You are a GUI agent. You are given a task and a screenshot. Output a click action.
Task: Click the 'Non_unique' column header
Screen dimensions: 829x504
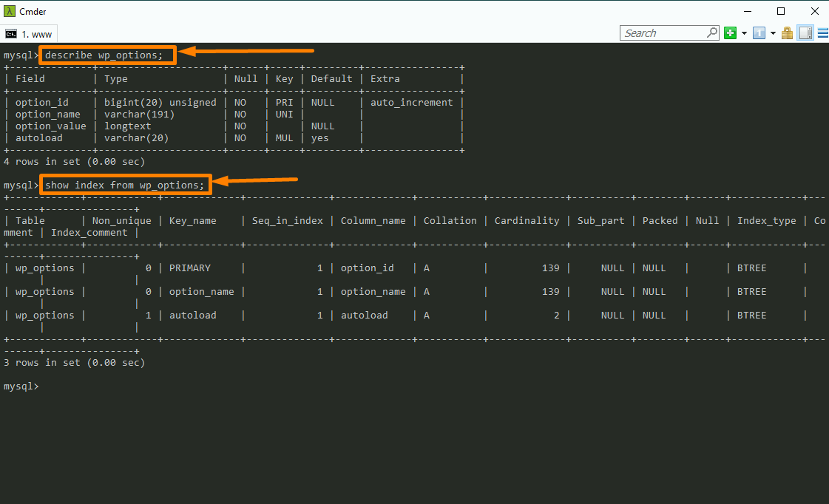121,221
